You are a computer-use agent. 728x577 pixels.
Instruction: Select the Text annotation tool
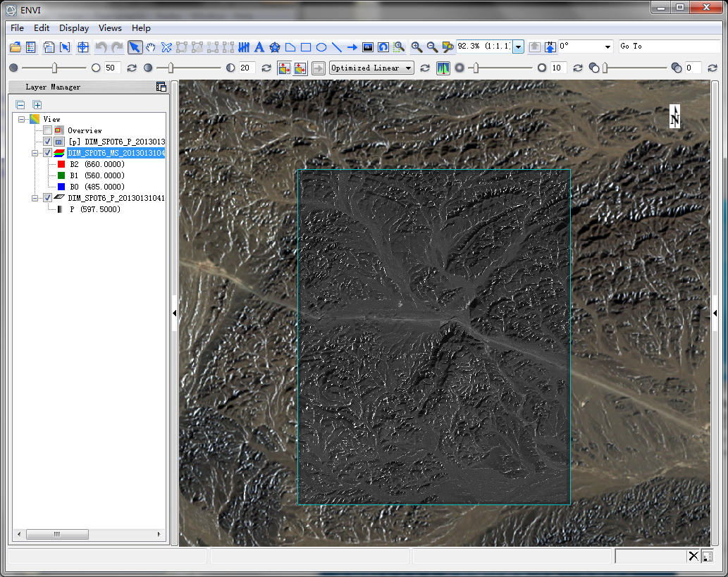[259, 47]
